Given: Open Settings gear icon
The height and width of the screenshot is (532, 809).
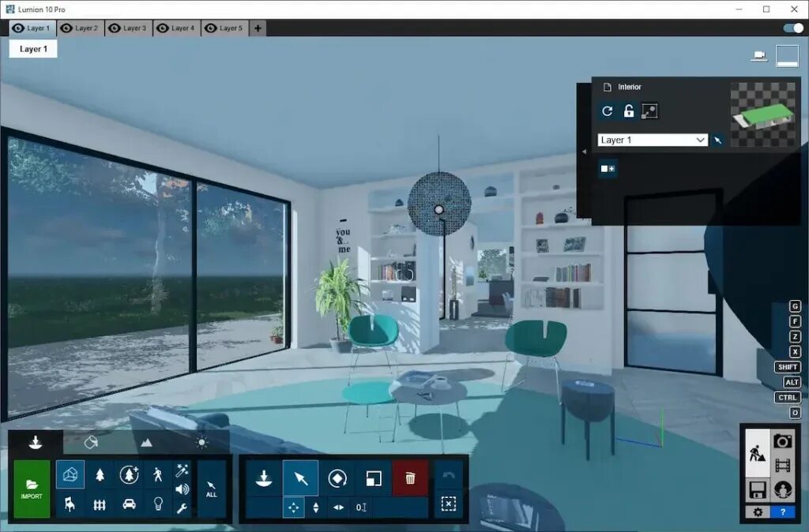Looking at the screenshot, I should coord(758,512).
